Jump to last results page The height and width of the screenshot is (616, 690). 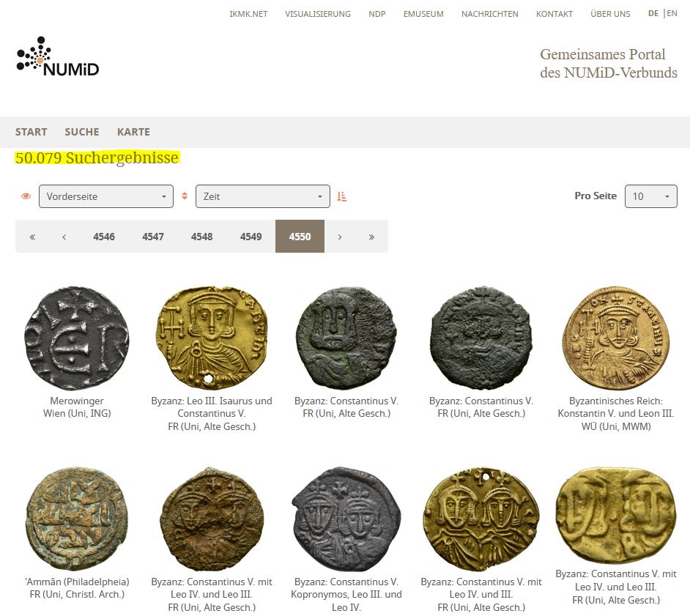coord(371,237)
